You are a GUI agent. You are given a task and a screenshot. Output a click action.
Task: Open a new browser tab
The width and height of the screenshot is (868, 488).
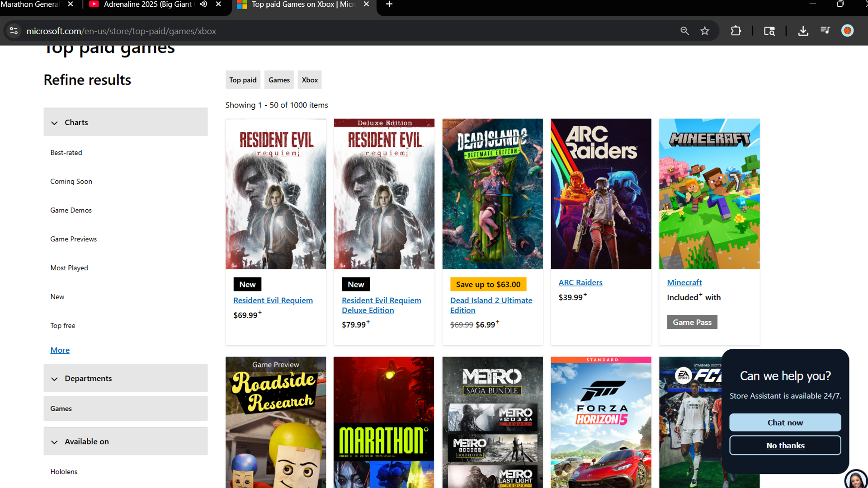[389, 5]
